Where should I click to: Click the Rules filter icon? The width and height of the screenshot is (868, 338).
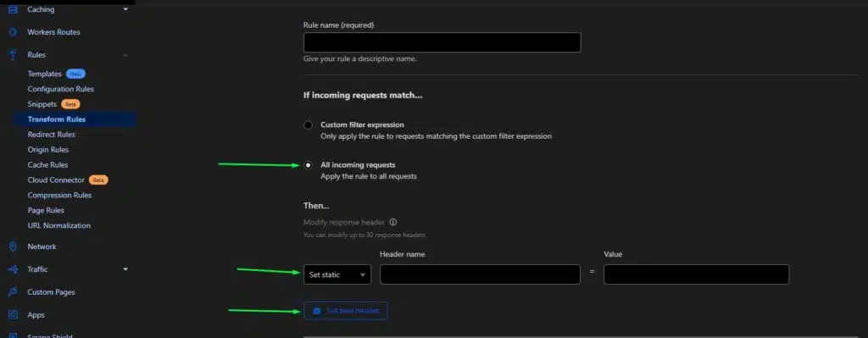point(13,55)
